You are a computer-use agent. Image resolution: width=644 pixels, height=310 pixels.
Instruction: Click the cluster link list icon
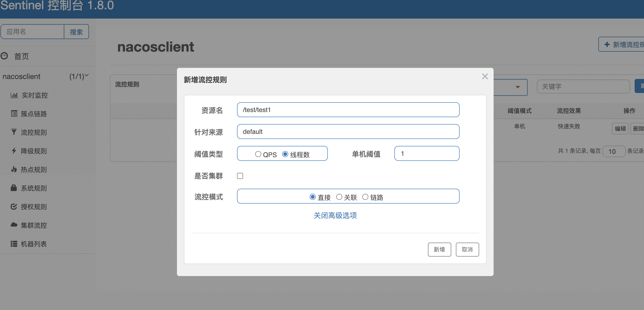click(14, 114)
